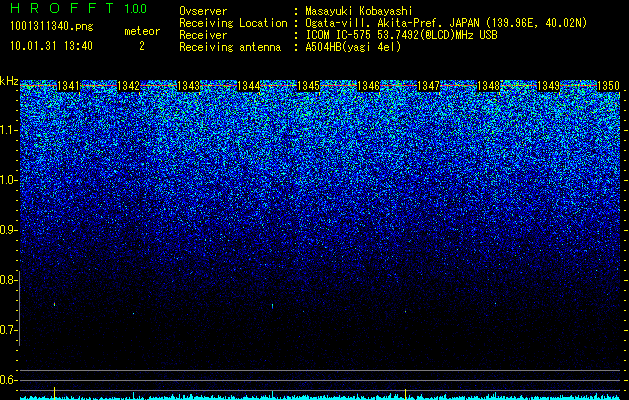
Task: Click the 1350 time marker
Action: [608, 86]
